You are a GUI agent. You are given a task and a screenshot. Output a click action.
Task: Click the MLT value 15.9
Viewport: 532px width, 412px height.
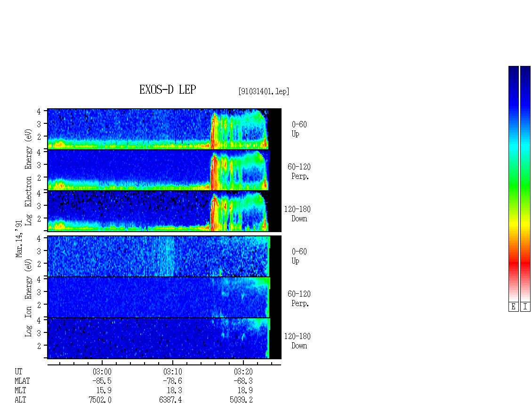pos(104,391)
